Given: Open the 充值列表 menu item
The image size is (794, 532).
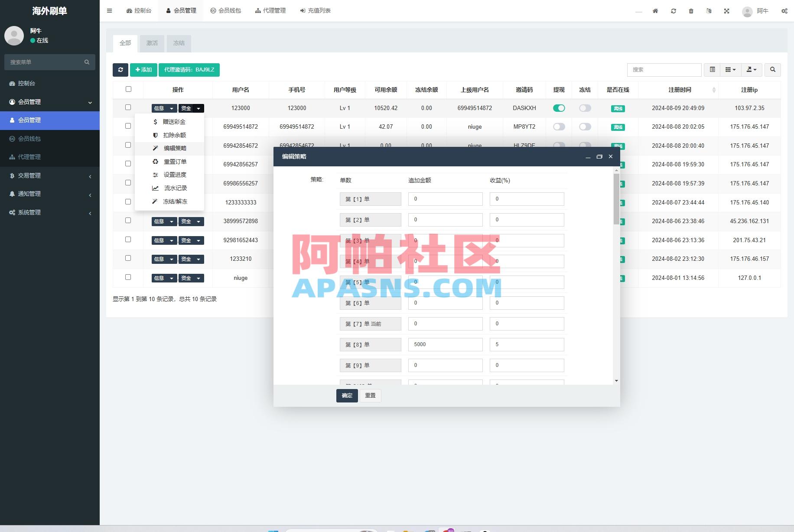Looking at the screenshot, I should [x=316, y=10].
